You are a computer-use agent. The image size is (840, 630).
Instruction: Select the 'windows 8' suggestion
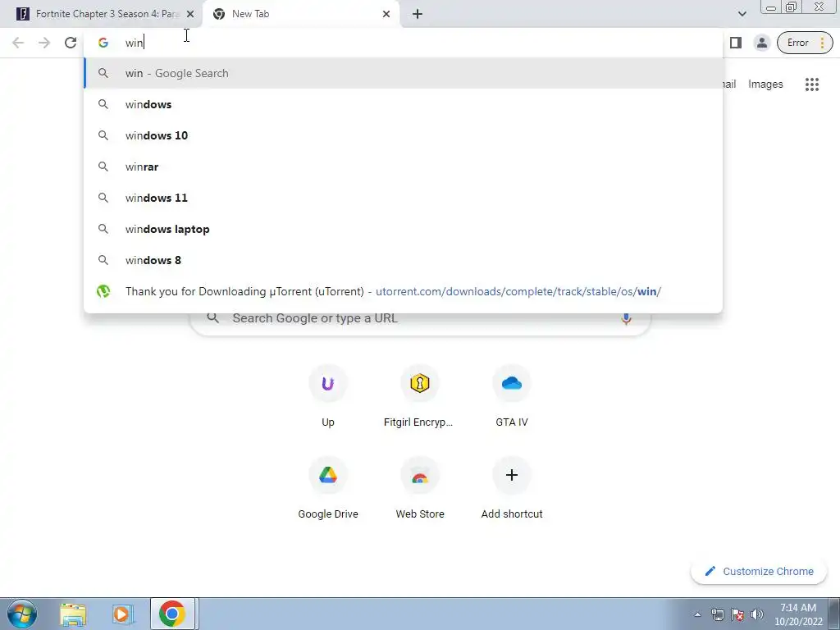click(x=403, y=260)
